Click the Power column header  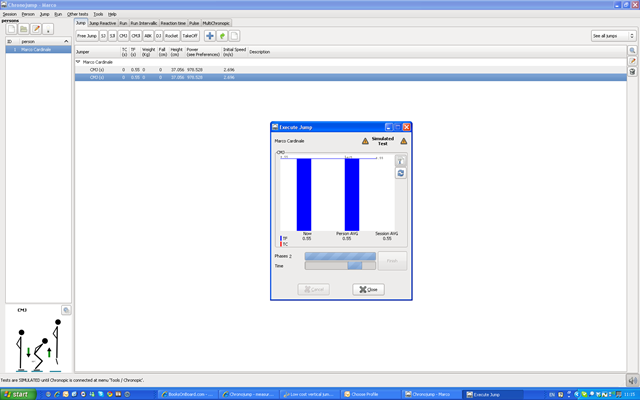point(203,52)
